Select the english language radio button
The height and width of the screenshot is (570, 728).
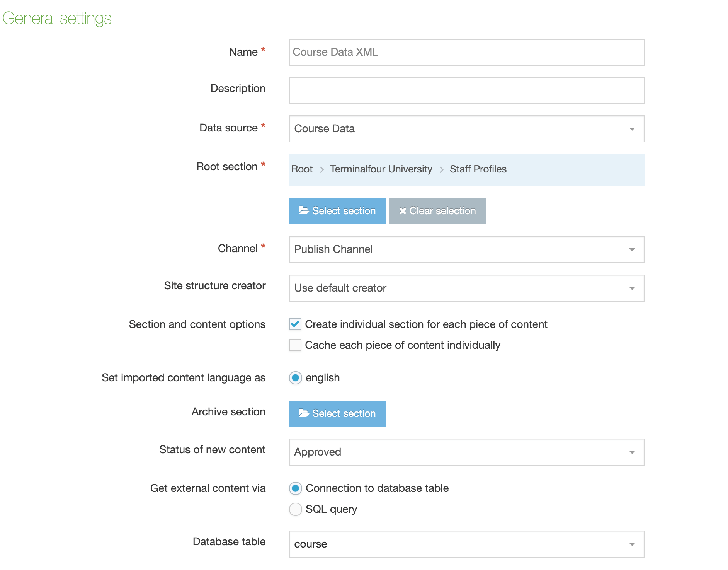[296, 378]
